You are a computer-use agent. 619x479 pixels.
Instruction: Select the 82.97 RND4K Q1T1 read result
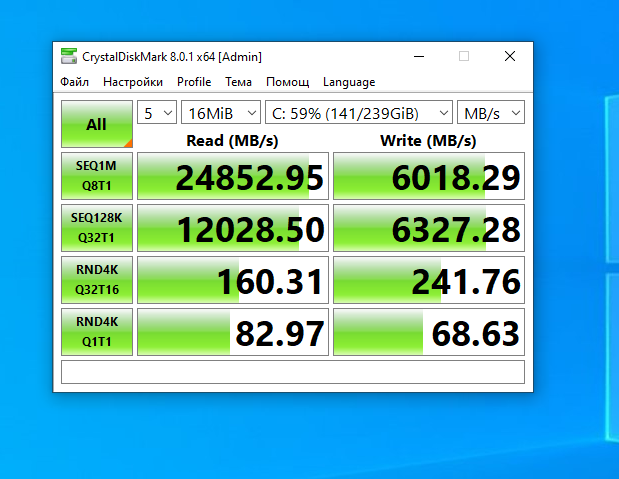tap(233, 332)
